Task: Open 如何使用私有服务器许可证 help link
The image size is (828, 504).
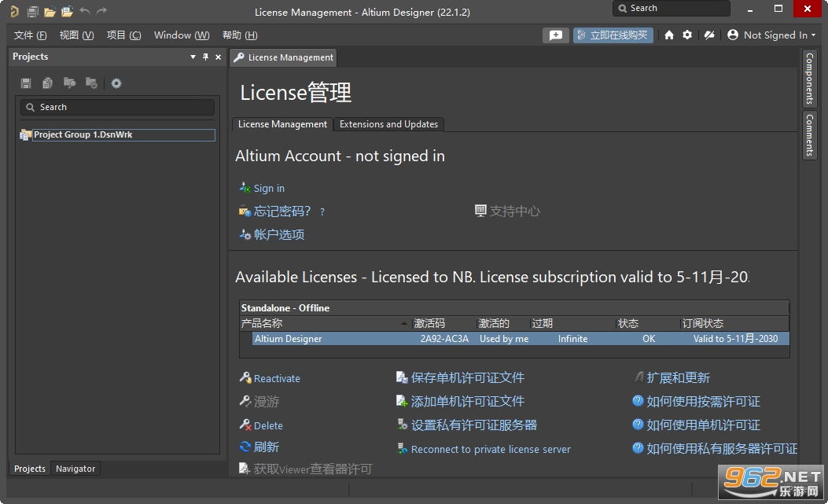Action: point(722,448)
